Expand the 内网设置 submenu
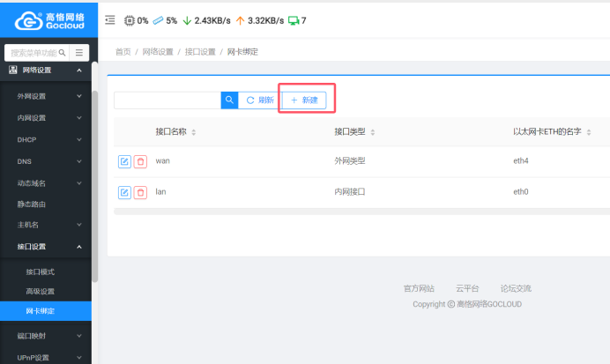 79,118
